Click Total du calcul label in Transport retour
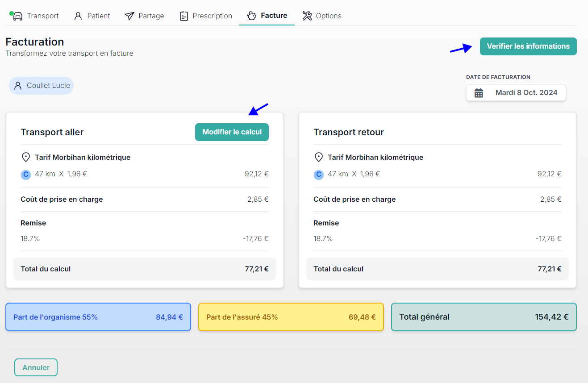 coord(338,269)
